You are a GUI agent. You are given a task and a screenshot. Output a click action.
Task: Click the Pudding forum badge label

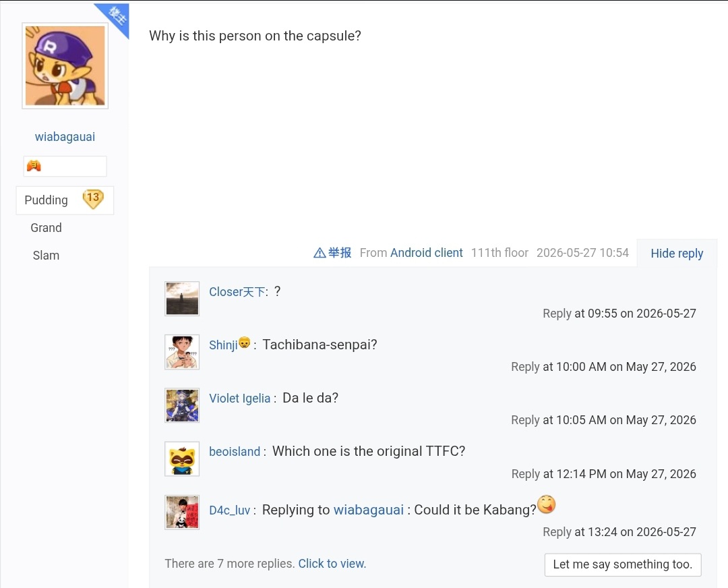46,200
